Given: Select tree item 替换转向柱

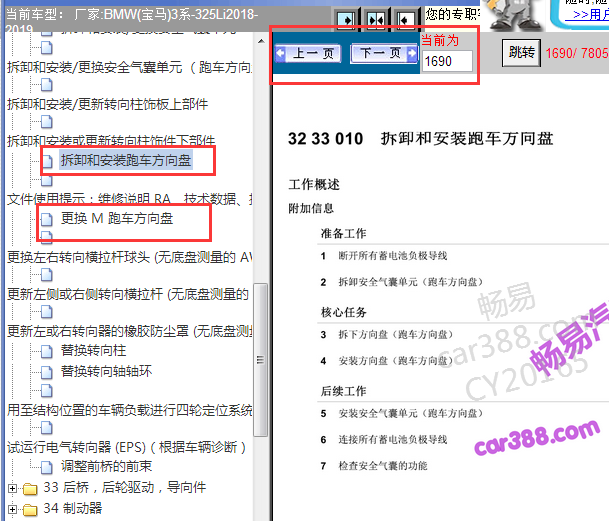Looking at the screenshot, I should click(94, 350).
